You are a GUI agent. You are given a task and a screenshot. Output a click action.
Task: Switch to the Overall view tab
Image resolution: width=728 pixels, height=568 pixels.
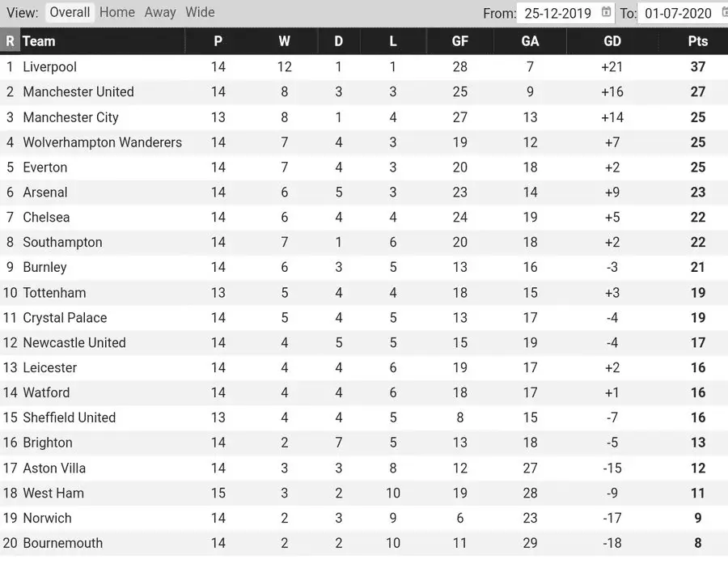70,12
